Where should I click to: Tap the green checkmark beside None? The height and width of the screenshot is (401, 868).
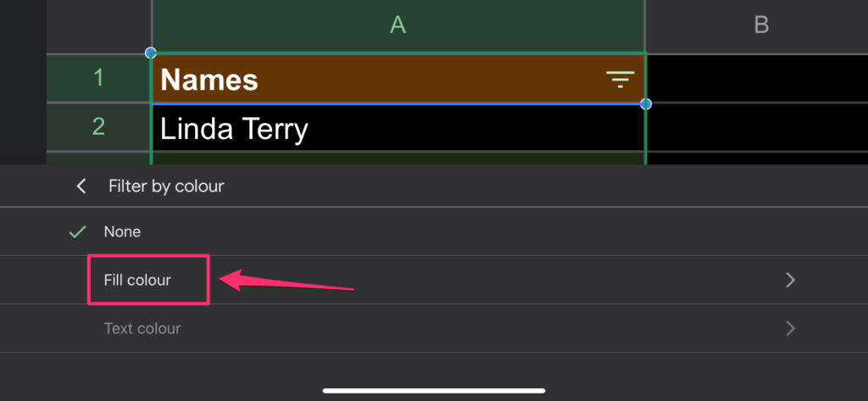(x=77, y=232)
